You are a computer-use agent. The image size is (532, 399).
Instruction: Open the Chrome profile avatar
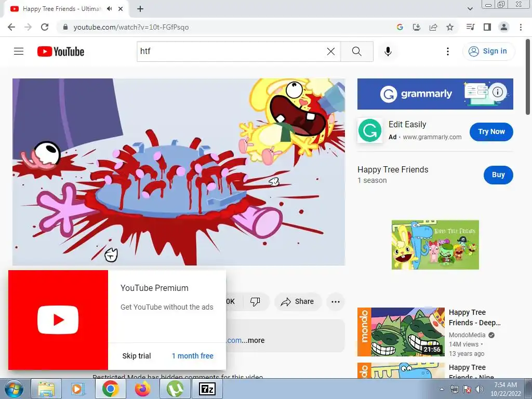pos(504,27)
